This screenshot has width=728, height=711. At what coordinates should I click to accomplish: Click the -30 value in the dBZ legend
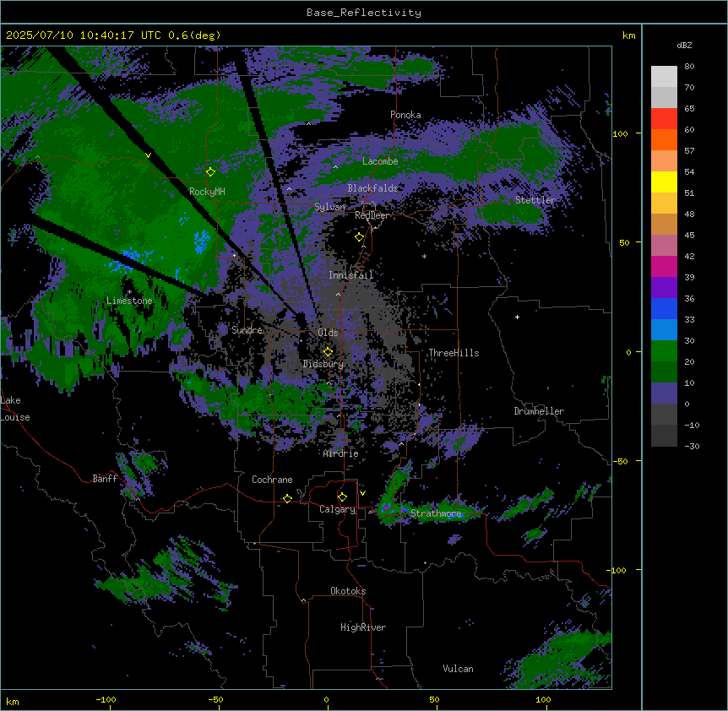point(692,446)
